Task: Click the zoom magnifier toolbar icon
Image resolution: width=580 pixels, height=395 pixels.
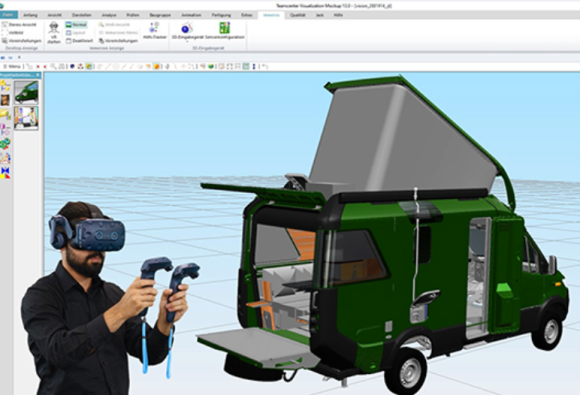Action: [x=53, y=67]
